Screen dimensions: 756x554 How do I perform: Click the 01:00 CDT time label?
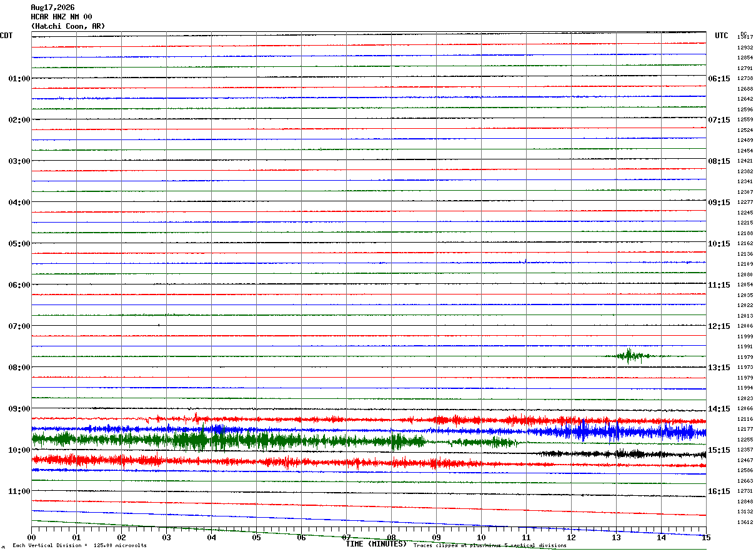pyautogui.click(x=19, y=79)
